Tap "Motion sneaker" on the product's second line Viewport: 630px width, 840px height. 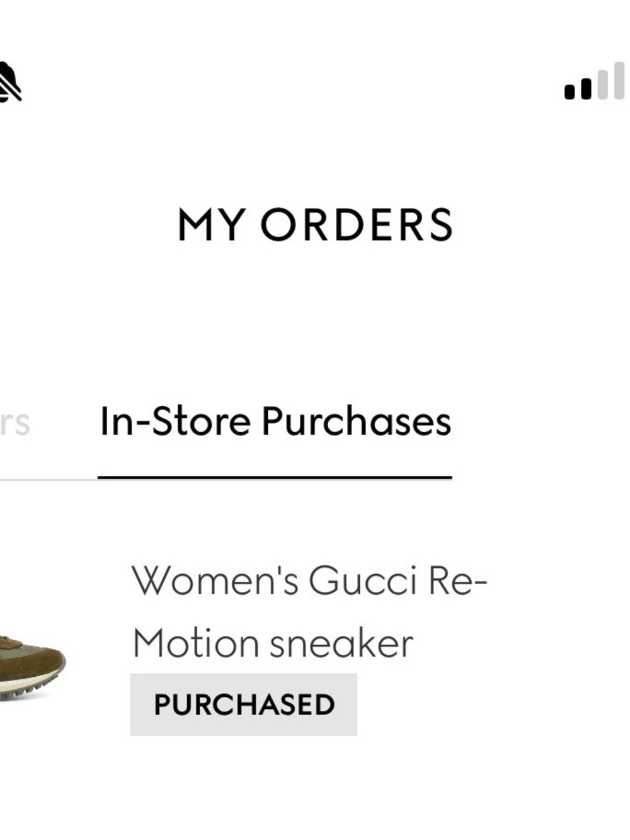pos(273,643)
